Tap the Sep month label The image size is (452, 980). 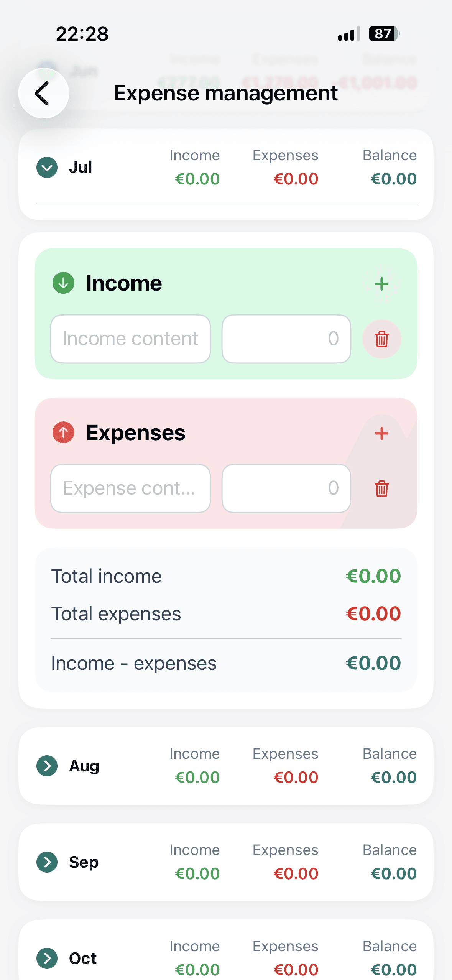pyautogui.click(x=84, y=863)
